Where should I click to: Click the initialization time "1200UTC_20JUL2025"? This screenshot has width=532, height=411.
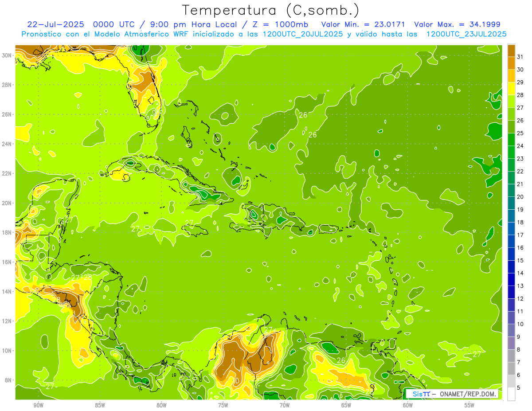pos(303,34)
